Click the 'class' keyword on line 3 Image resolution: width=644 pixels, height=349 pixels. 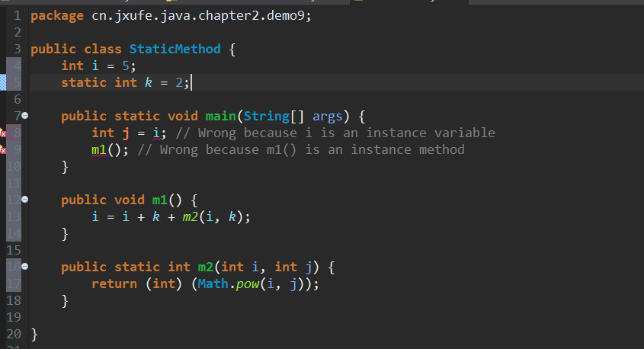(x=103, y=50)
